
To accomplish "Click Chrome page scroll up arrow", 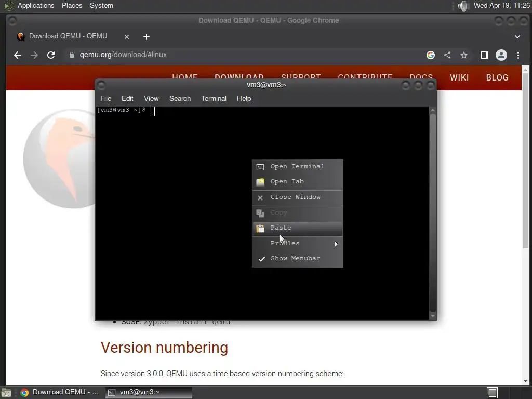I will [525, 69].
